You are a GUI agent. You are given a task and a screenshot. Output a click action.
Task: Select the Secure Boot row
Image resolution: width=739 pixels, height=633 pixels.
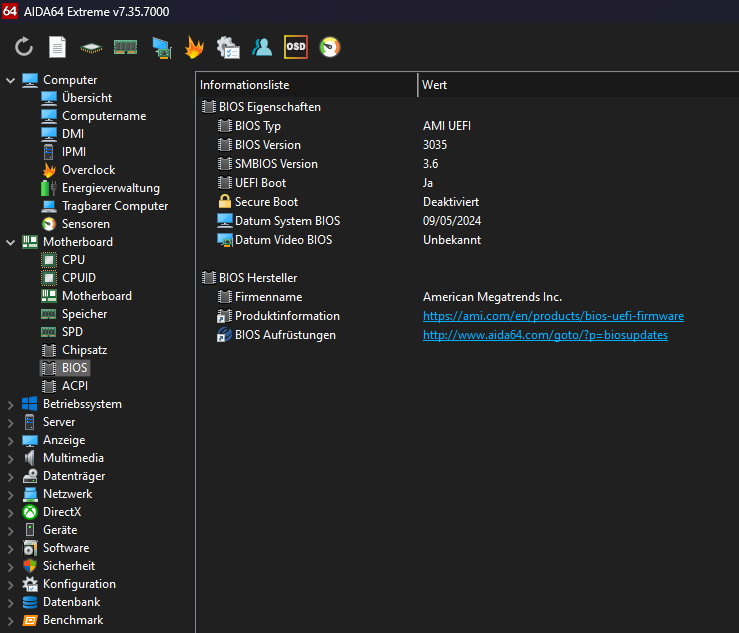[266, 202]
